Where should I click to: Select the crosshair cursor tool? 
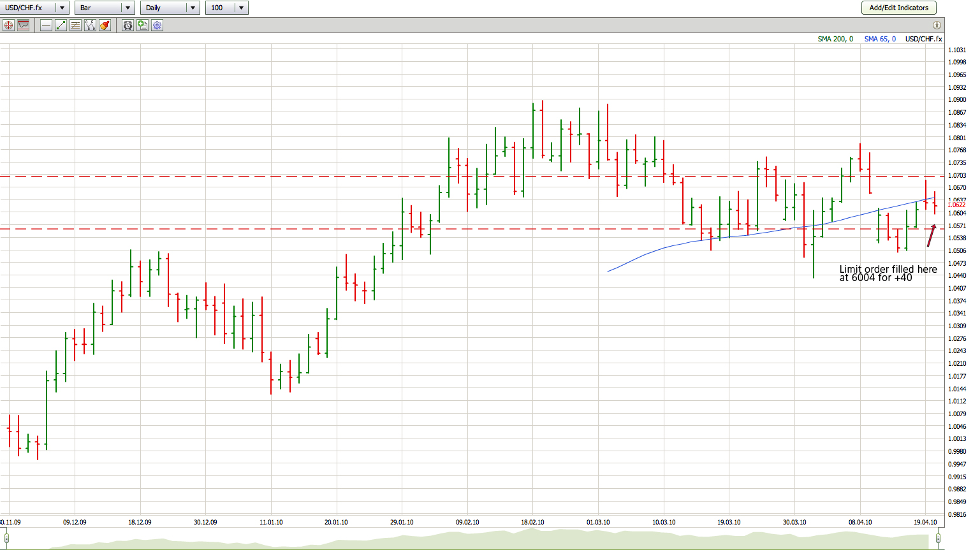point(8,25)
